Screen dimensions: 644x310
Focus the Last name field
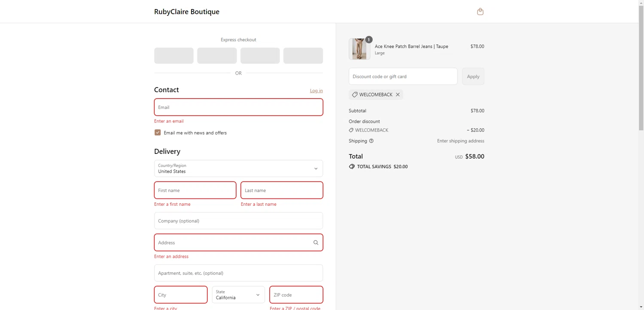pos(282,190)
